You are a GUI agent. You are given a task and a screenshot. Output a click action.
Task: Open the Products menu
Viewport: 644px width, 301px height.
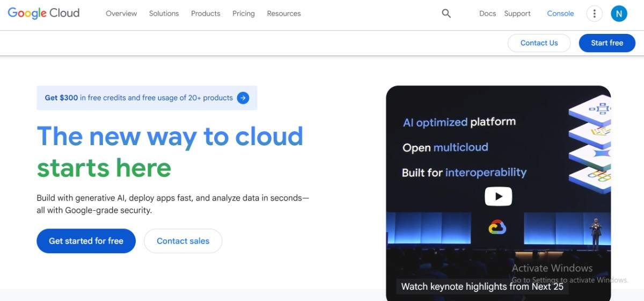(x=206, y=13)
